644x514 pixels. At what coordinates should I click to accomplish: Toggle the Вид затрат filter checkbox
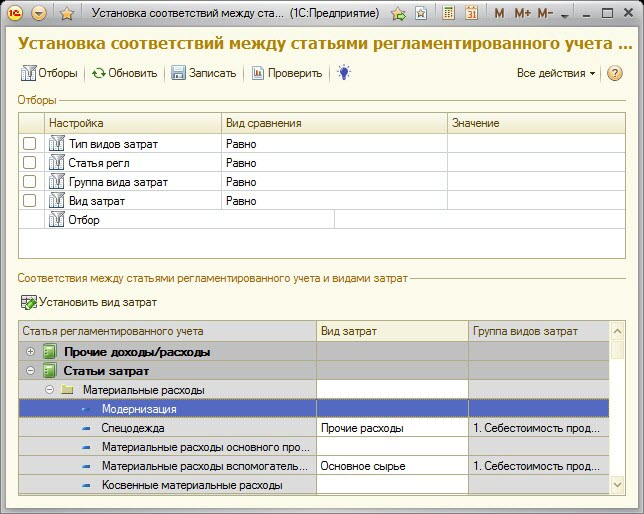pyautogui.click(x=30, y=201)
